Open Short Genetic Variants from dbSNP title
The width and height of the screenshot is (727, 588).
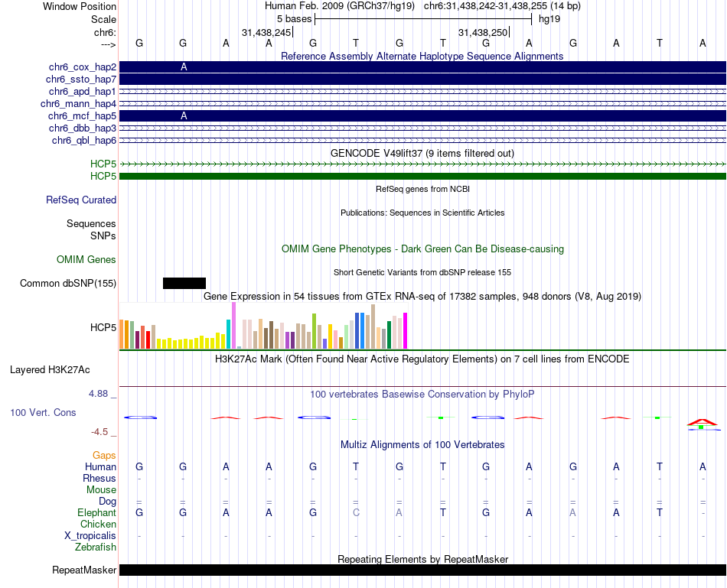(422, 272)
